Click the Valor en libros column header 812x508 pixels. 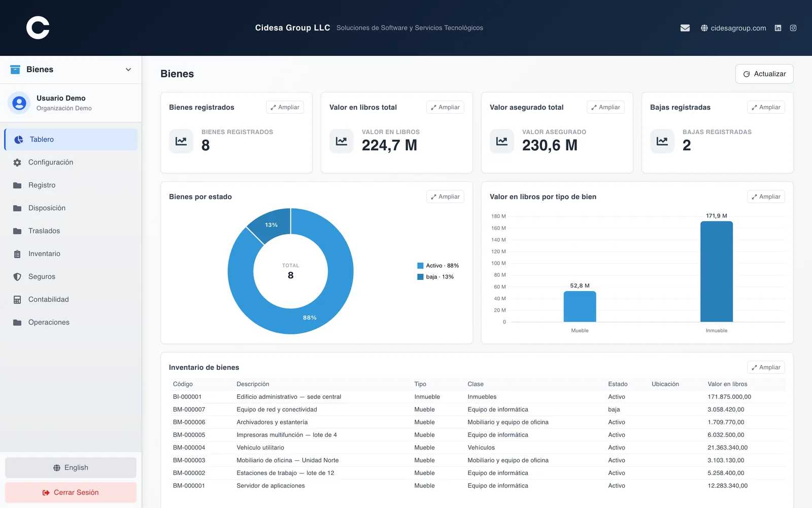[x=727, y=384]
